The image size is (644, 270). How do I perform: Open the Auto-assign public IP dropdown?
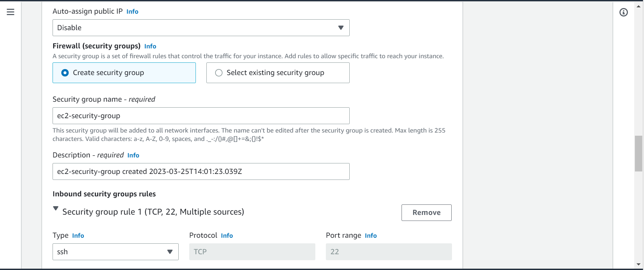[x=201, y=28]
